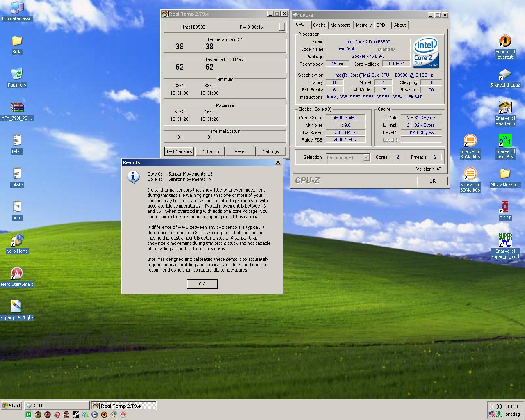Click the Rated FSB 2000.1 MHz value
Image resolution: width=525 pixels, height=420 pixels.
click(345, 139)
